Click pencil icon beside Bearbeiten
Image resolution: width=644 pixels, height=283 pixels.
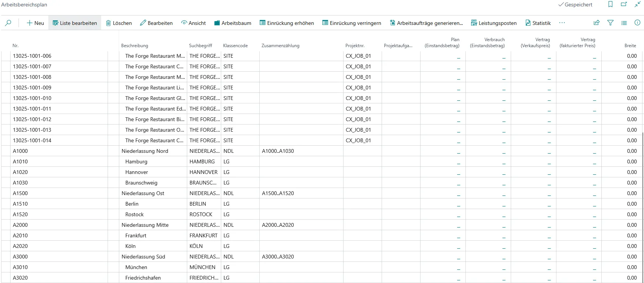(x=143, y=23)
